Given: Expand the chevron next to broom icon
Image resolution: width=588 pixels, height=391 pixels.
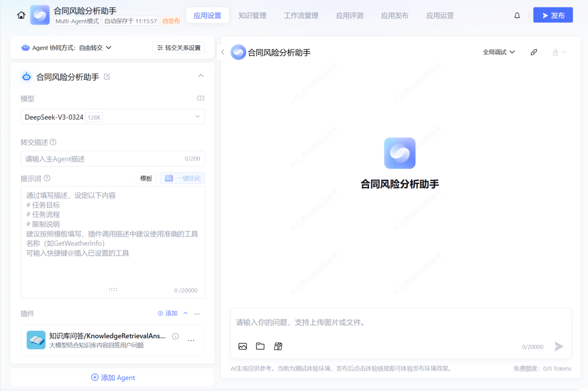Looking at the screenshot, I should [x=564, y=52].
